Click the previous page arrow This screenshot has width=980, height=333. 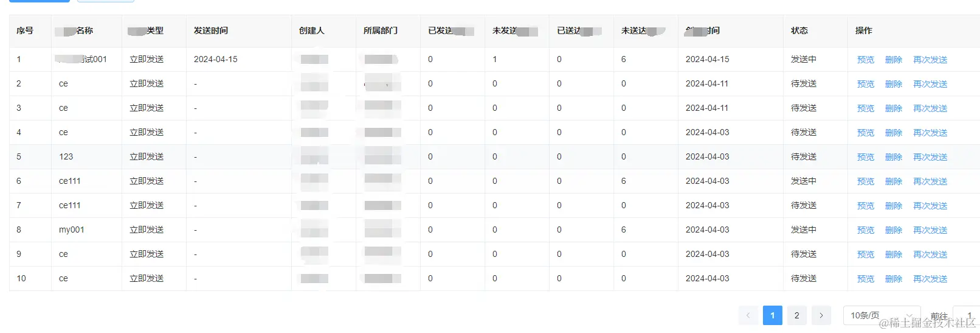pyautogui.click(x=748, y=315)
